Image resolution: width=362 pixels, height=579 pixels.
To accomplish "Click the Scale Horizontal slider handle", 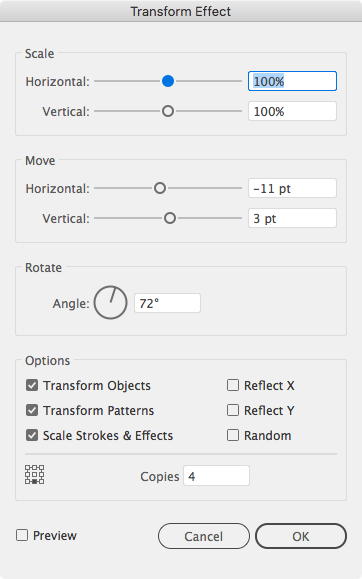I will pos(168,81).
